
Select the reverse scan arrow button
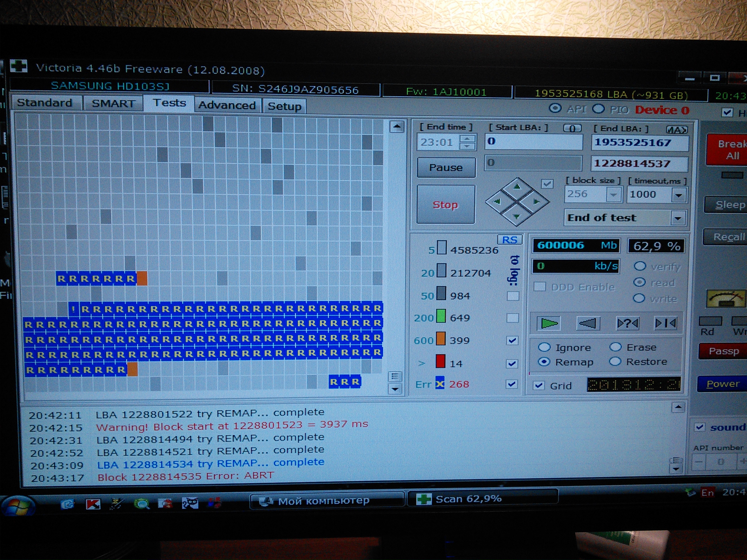click(588, 323)
